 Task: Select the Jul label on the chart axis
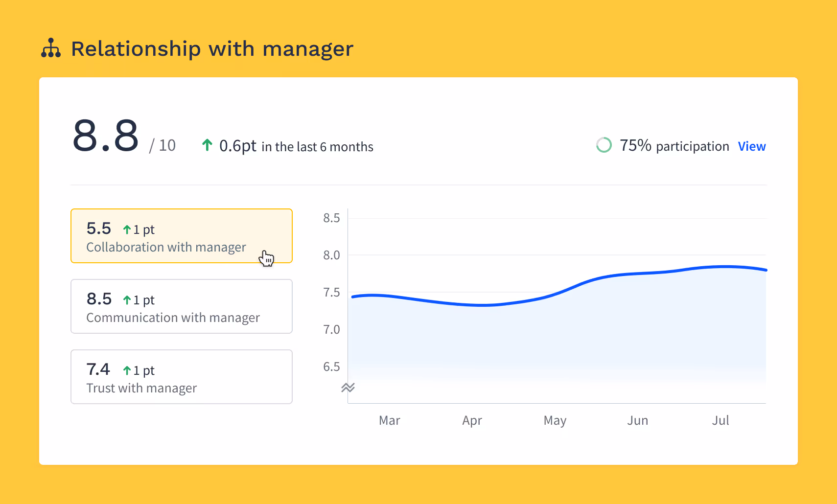pyautogui.click(x=721, y=420)
